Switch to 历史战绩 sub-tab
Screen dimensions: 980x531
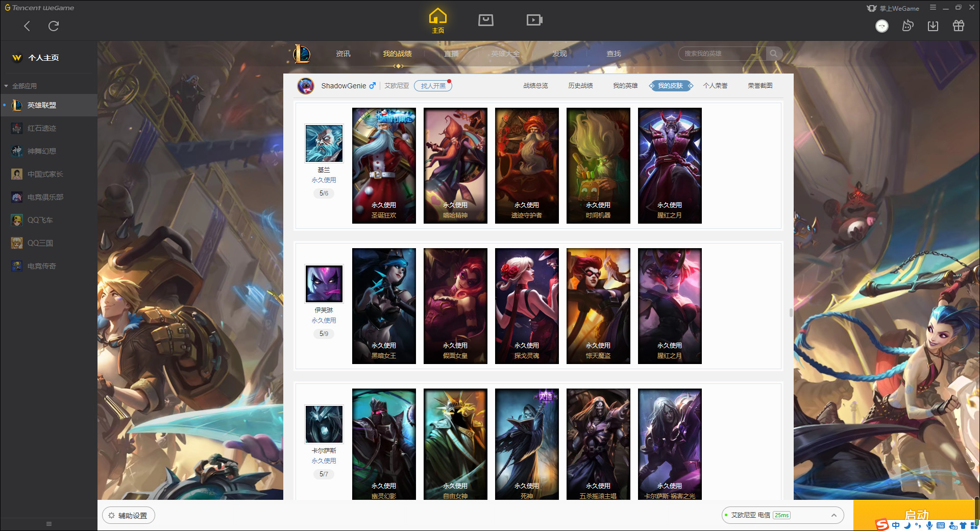tap(580, 86)
